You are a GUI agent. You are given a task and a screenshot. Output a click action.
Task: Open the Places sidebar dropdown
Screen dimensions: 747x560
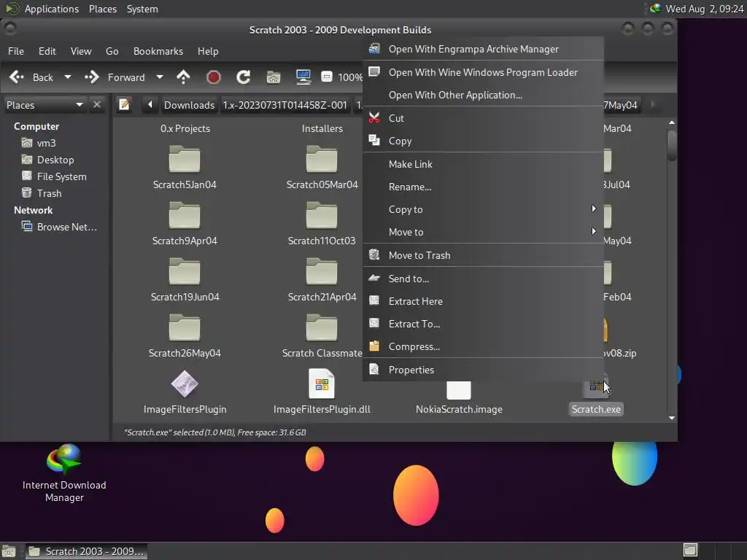click(x=44, y=105)
